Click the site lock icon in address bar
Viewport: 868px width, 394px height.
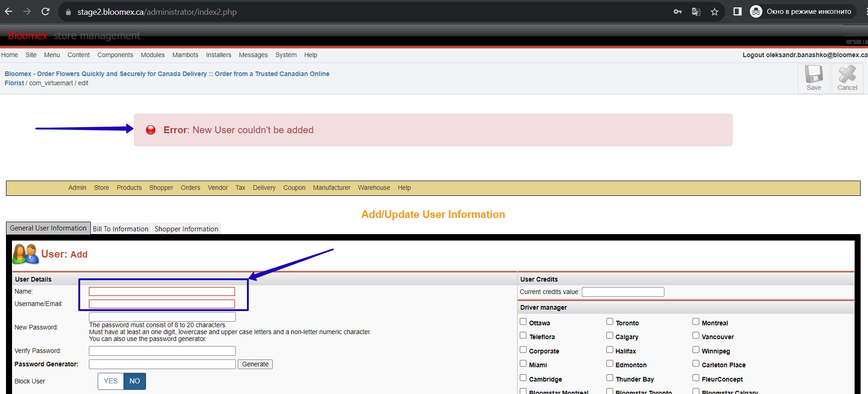(68, 12)
